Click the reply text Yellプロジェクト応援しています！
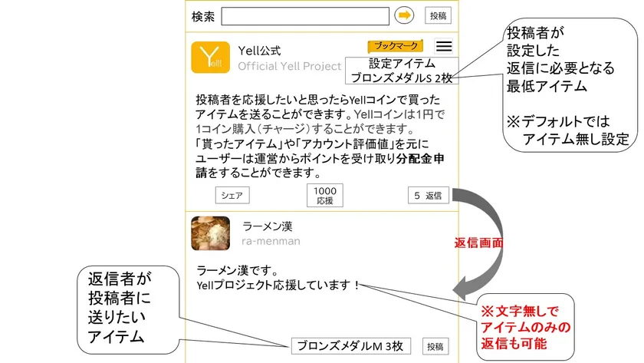The width and height of the screenshot is (644, 363). [278, 285]
